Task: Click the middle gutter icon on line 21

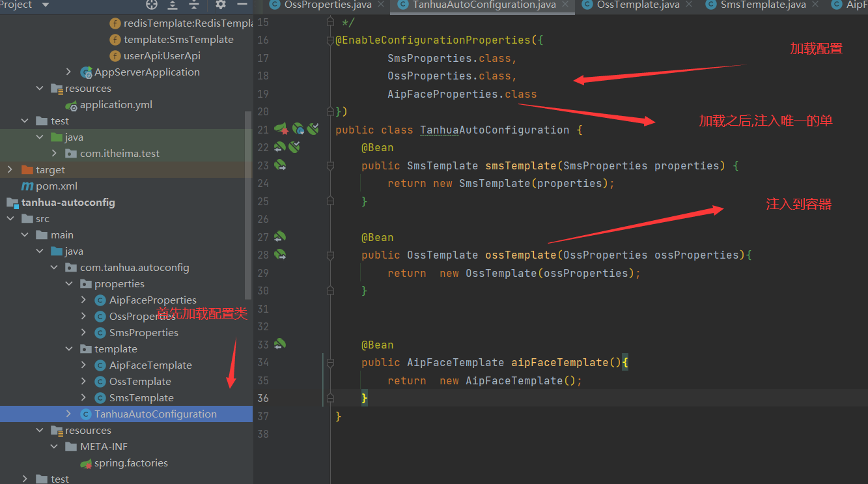Action: pos(298,129)
